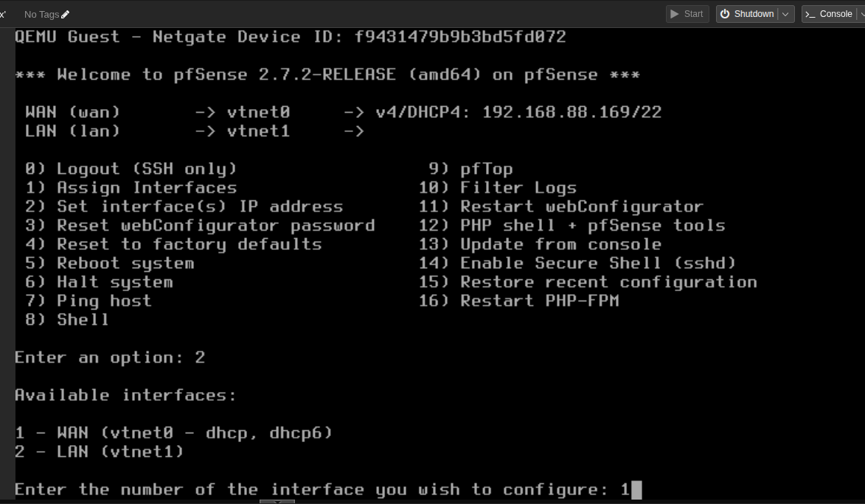Click the '5) Reboot system' option text
865x504 pixels.
click(111, 262)
